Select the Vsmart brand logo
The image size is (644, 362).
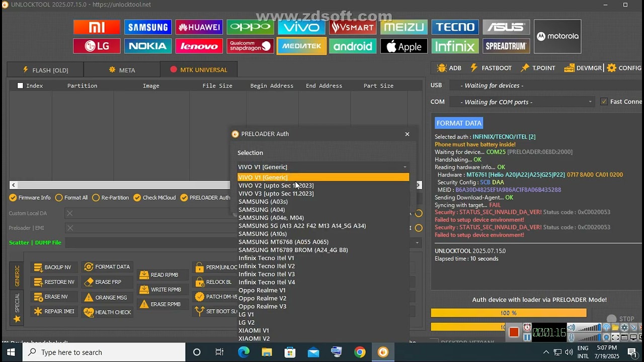point(353,27)
